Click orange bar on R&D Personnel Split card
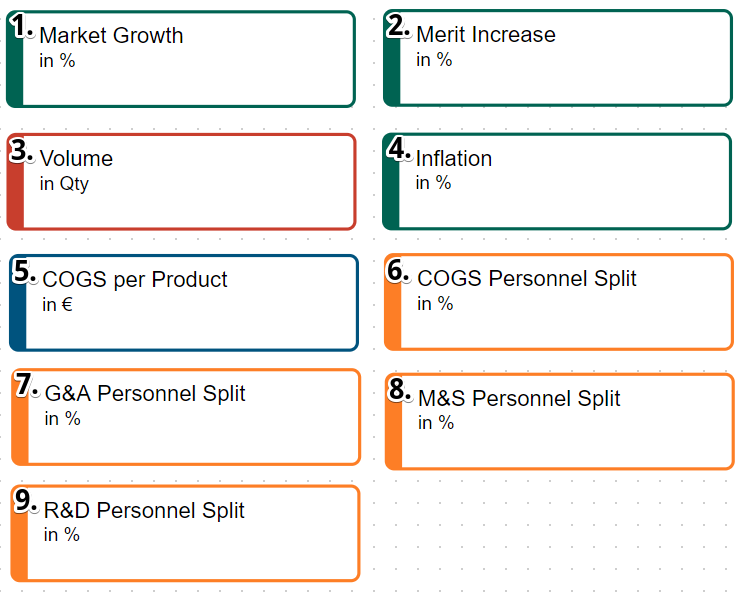Image resolution: width=744 pixels, height=602 pixels. pyautogui.click(x=19, y=545)
